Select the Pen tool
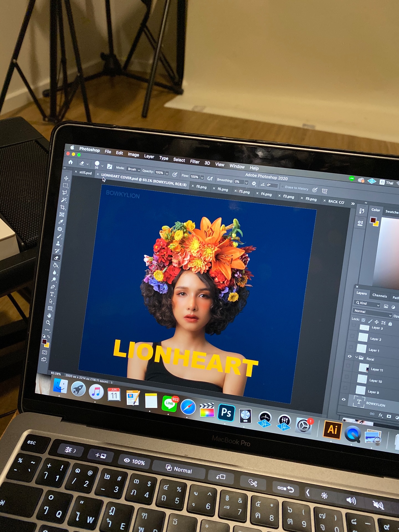The height and width of the screenshot is (532, 399). (x=53, y=287)
